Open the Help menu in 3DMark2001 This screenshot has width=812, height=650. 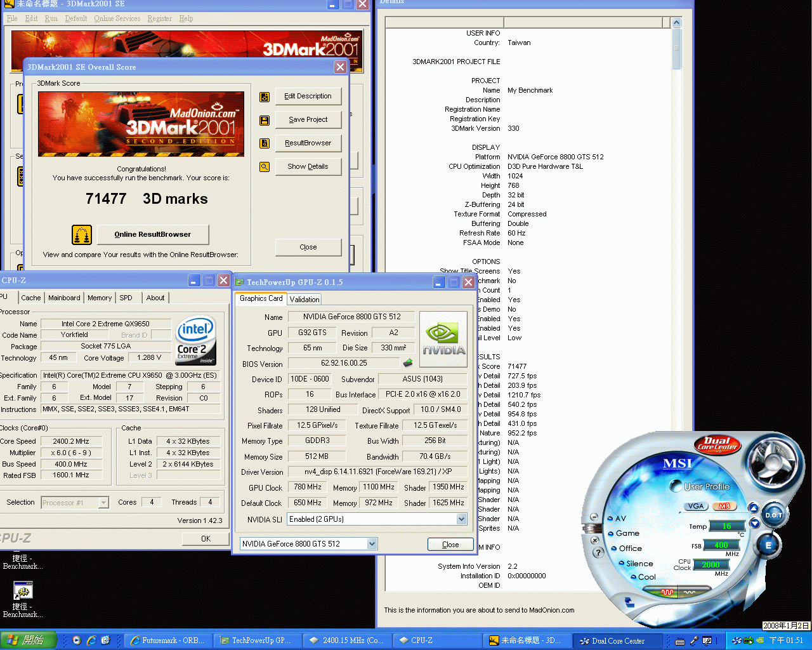186,18
